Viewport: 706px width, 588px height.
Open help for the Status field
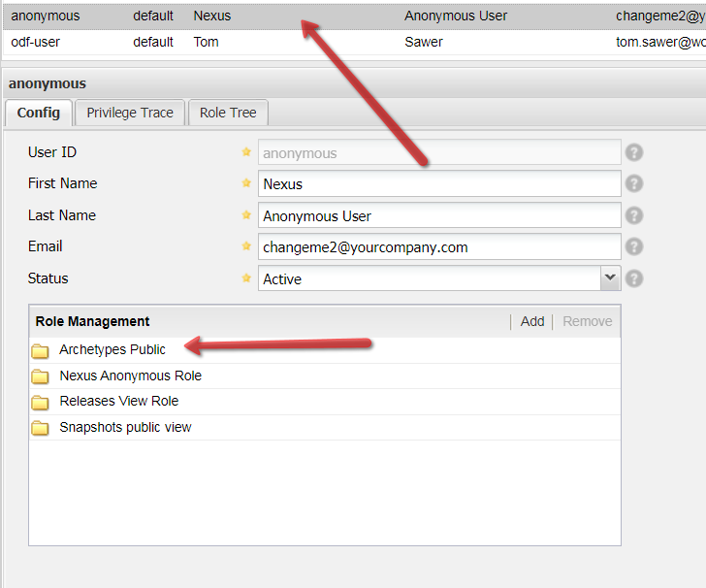click(634, 278)
